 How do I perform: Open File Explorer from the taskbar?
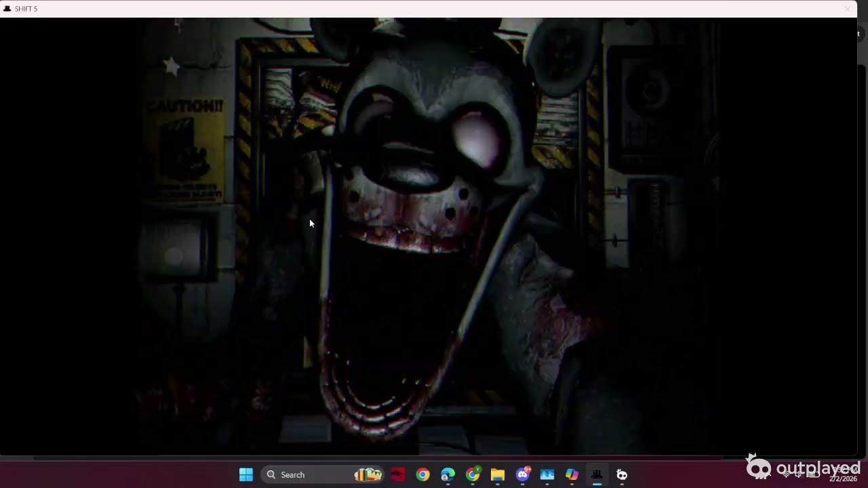point(498,474)
